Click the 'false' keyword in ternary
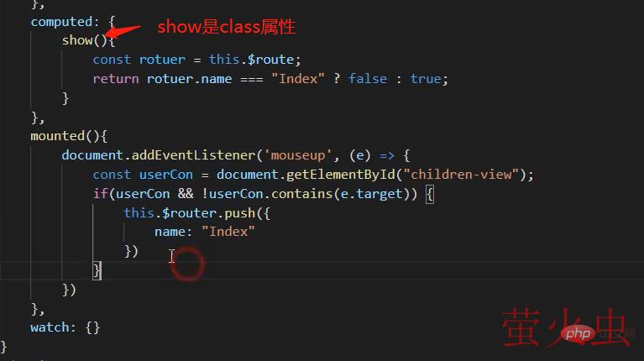The width and height of the screenshot is (644, 361). click(368, 78)
